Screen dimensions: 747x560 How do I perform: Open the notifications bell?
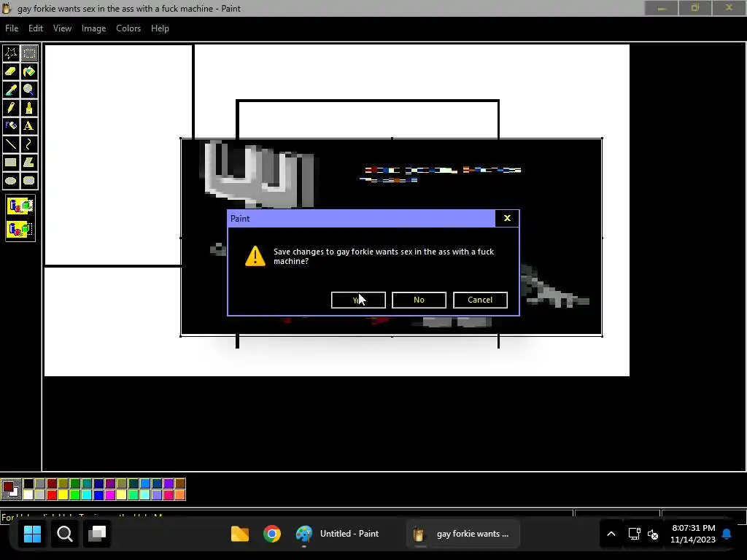coord(727,534)
